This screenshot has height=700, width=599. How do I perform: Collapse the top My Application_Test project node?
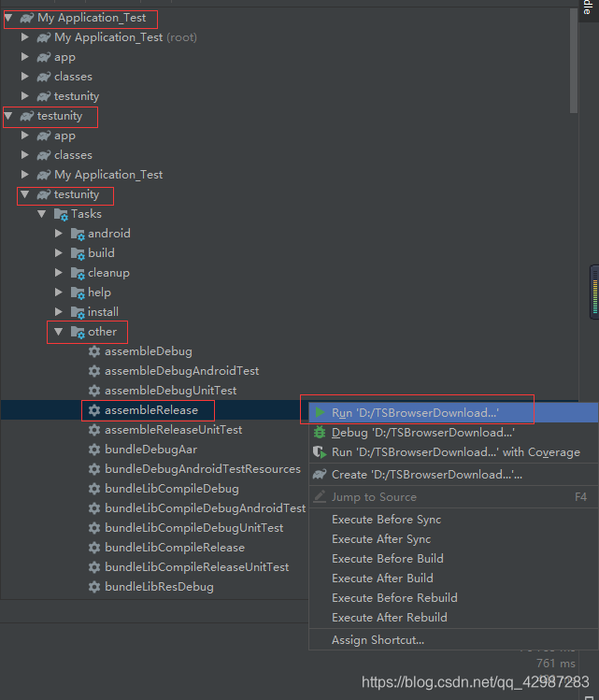tap(8, 18)
